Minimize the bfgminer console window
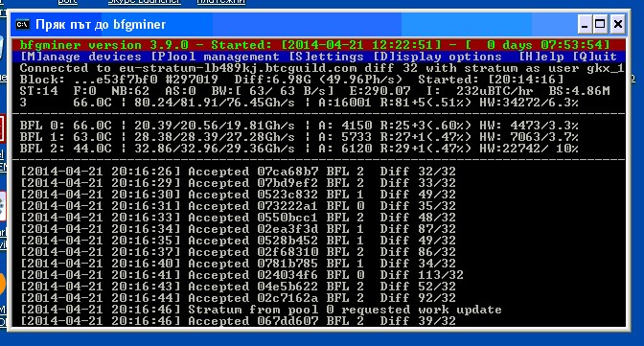Screen dimensions: 644x346 pyautogui.click(x=585, y=25)
